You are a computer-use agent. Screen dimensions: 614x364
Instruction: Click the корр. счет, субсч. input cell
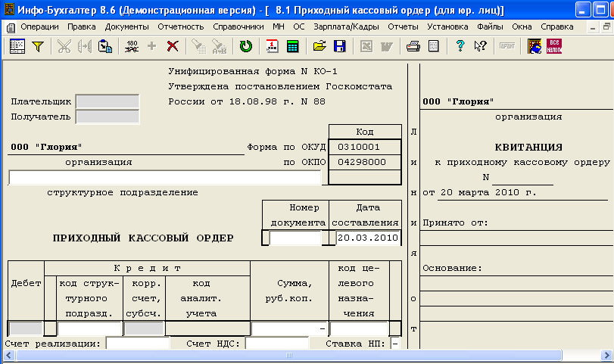point(144,328)
